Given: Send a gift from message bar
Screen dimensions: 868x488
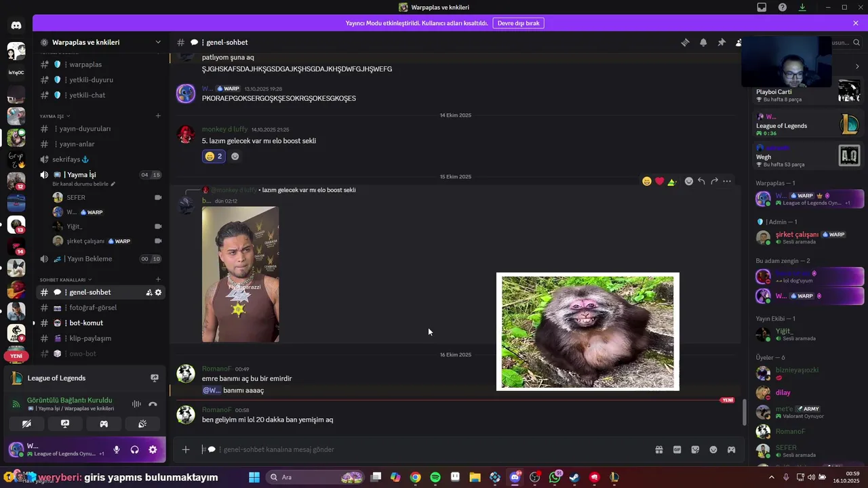Looking at the screenshot, I should pos(658,449).
